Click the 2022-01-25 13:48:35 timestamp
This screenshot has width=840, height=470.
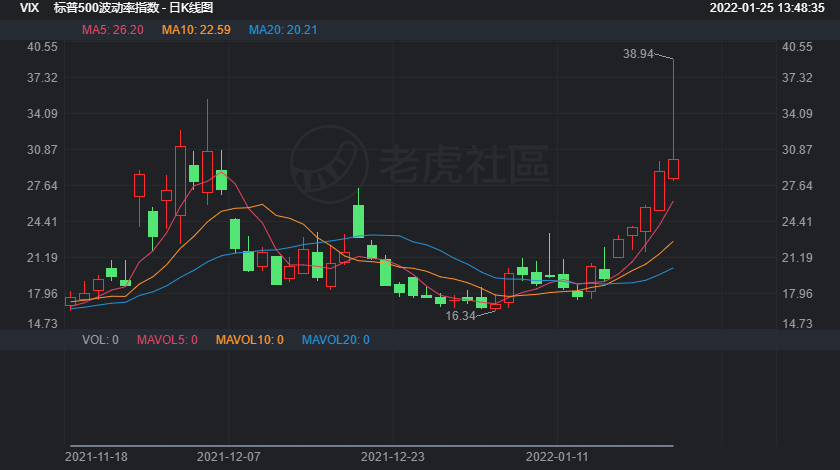[x=767, y=8]
